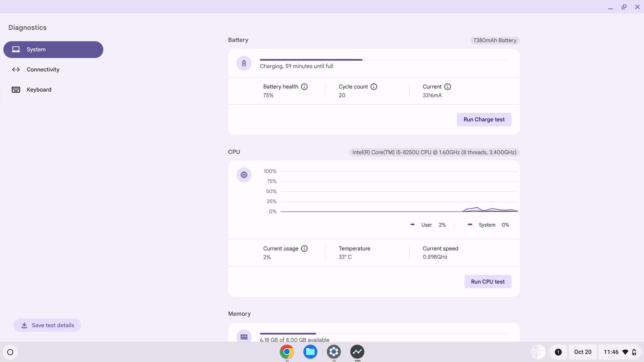Viewport: 644px width, 362px height.
Task: Open the Oct 20 calendar date
Action: [x=582, y=352]
